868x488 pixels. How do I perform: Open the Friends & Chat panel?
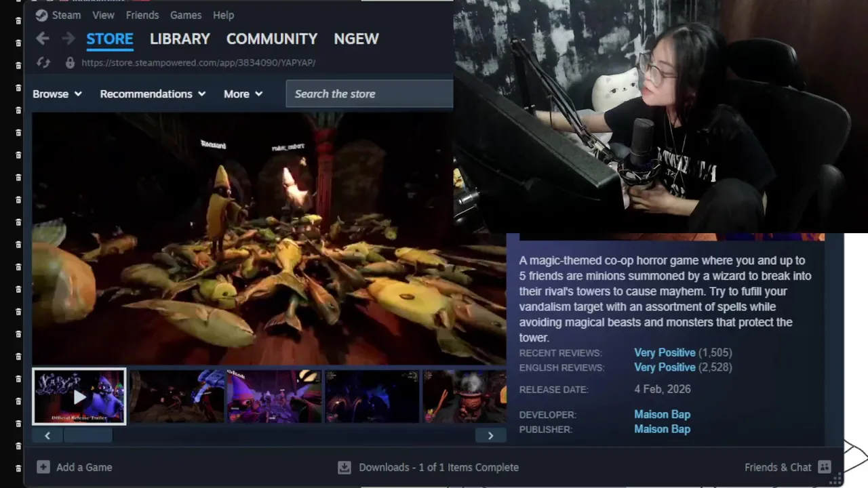click(787, 467)
